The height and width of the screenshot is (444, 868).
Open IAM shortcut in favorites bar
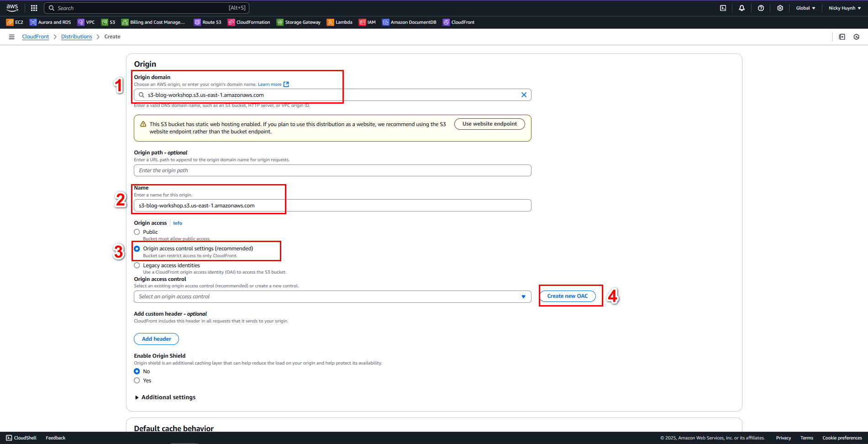point(368,22)
